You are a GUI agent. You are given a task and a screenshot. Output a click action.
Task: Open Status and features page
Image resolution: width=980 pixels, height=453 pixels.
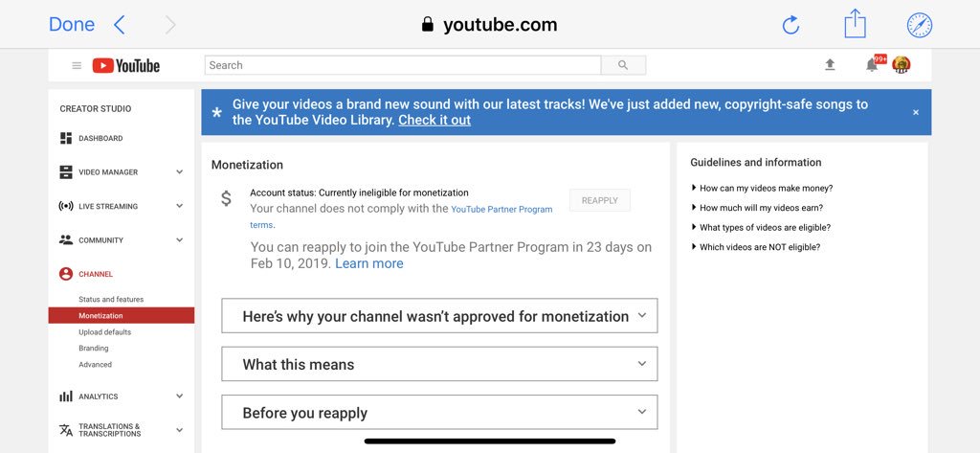(x=111, y=299)
